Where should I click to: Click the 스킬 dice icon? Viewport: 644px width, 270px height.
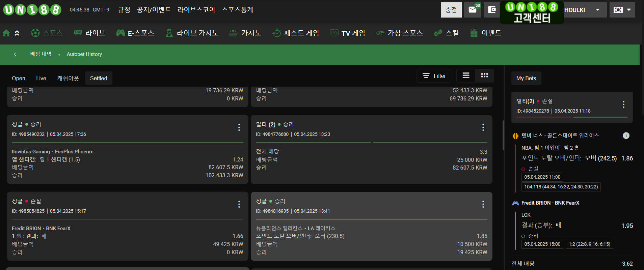[438, 33]
